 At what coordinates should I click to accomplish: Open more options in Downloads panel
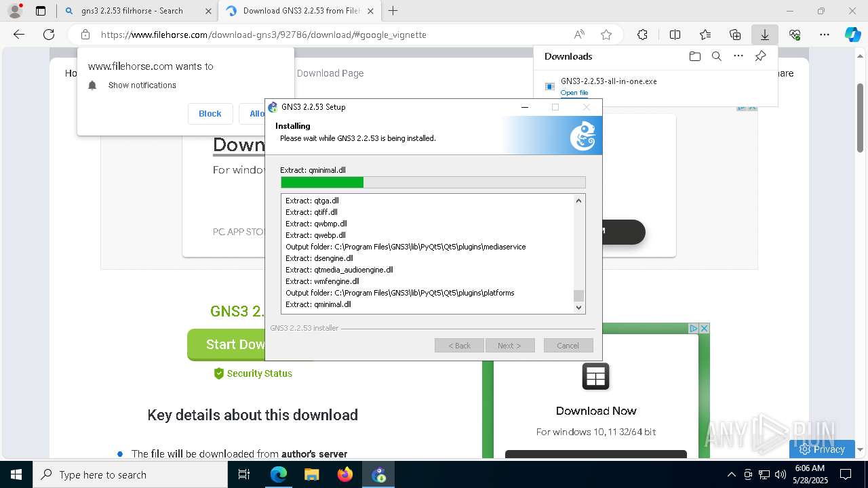point(738,56)
